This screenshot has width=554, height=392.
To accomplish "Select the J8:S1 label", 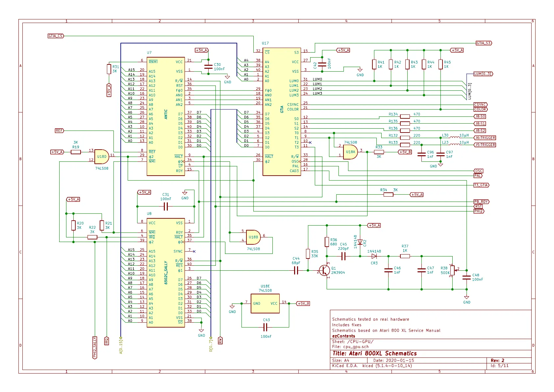I will (480, 124).
